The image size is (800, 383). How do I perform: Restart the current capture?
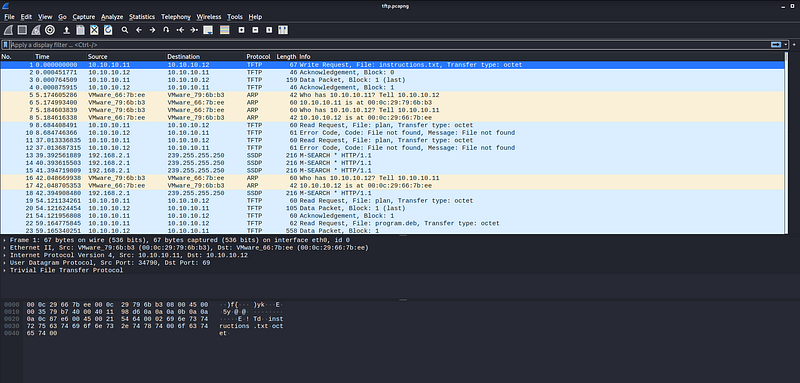pos(36,30)
